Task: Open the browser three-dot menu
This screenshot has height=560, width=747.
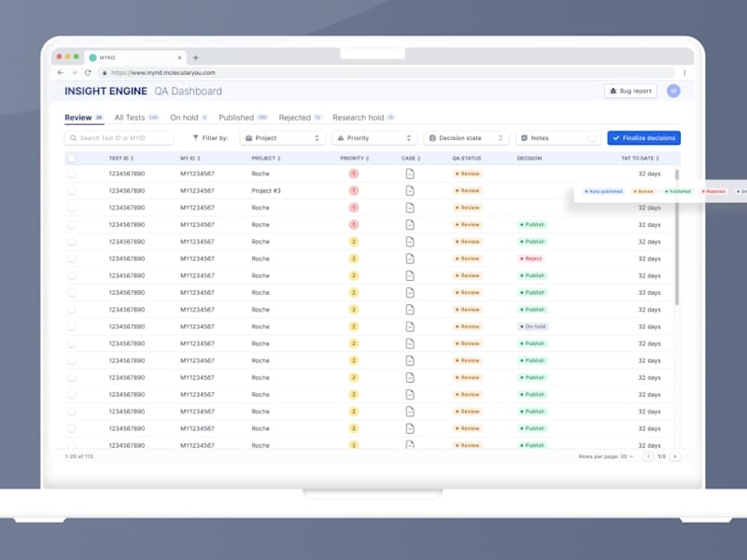Action: click(684, 73)
